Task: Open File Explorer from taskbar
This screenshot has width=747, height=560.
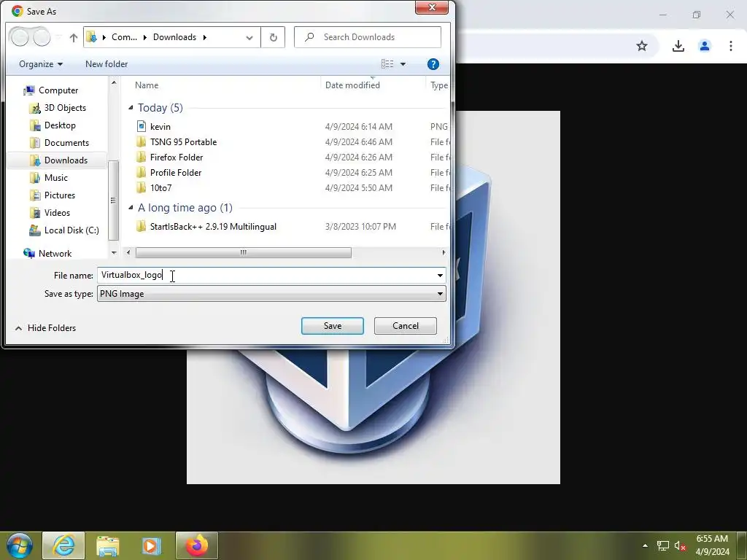Action: tap(108, 545)
